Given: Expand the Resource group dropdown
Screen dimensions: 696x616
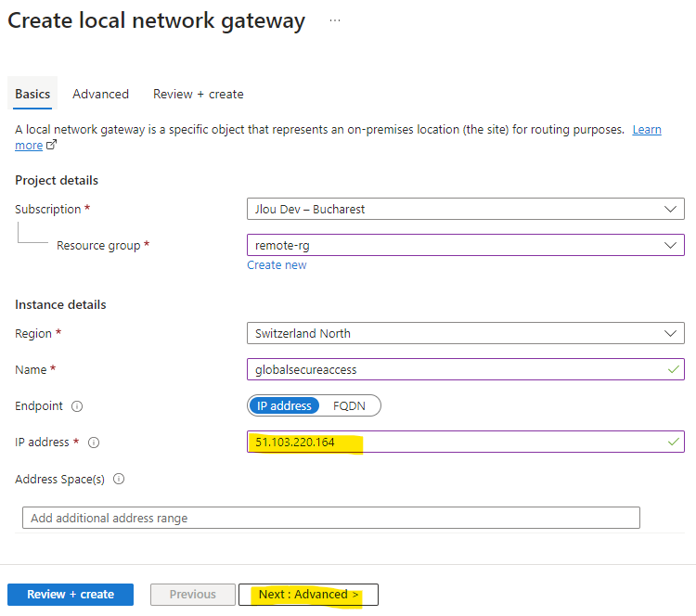Looking at the screenshot, I should pyautogui.click(x=466, y=245).
